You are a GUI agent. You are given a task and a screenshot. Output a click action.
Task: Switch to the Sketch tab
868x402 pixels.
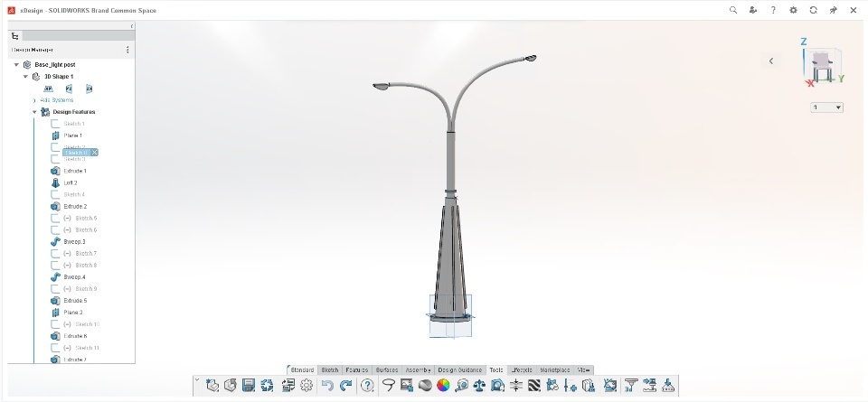point(330,369)
